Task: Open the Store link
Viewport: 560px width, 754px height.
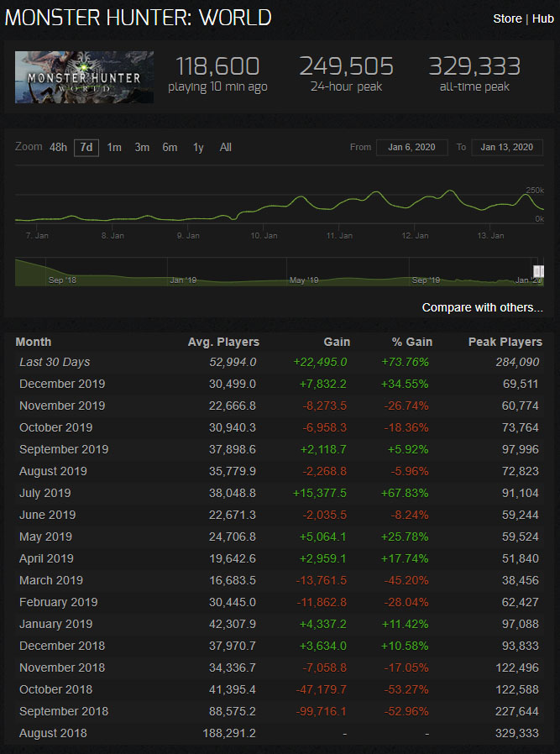Action: (x=507, y=18)
